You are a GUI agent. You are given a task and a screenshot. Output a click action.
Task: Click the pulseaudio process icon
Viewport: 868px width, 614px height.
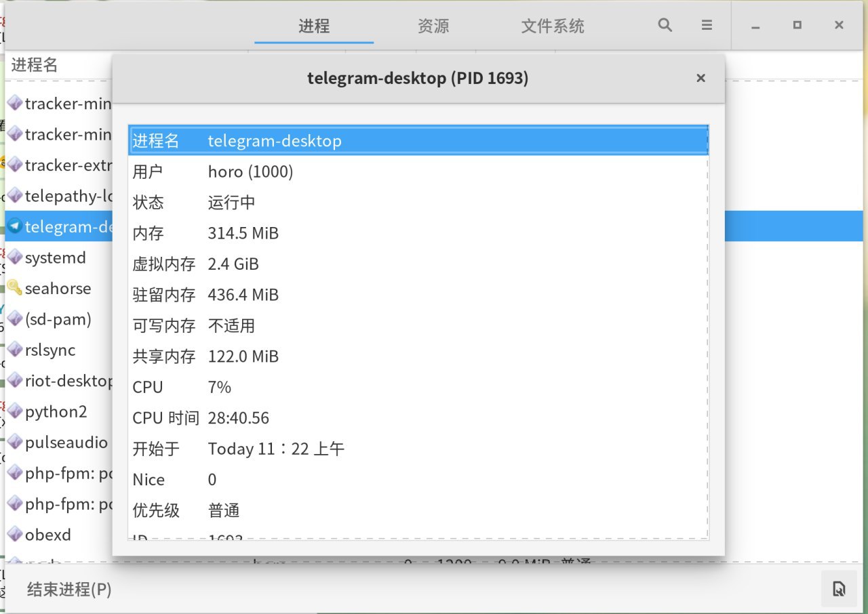14,443
